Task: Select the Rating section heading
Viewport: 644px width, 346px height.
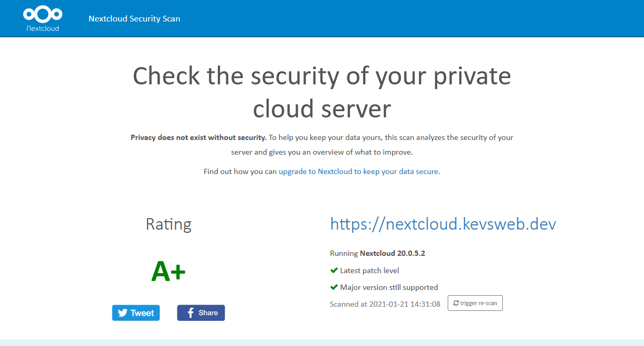Action: coord(168,224)
